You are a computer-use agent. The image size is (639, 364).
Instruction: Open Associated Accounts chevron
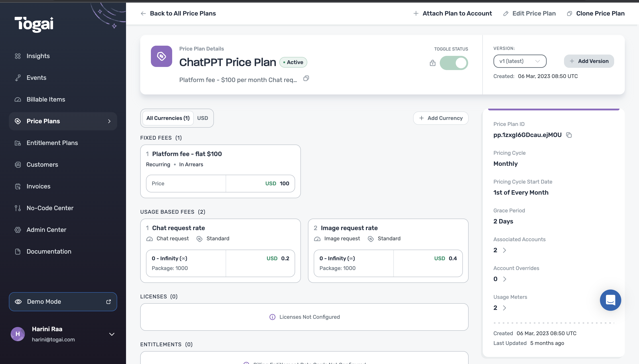click(504, 250)
